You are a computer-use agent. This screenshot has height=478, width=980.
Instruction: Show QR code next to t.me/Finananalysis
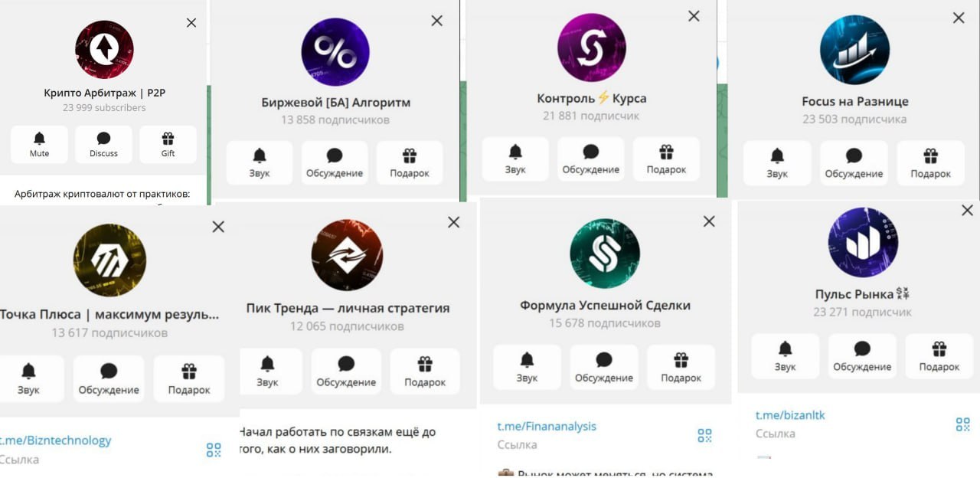coord(704,436)
